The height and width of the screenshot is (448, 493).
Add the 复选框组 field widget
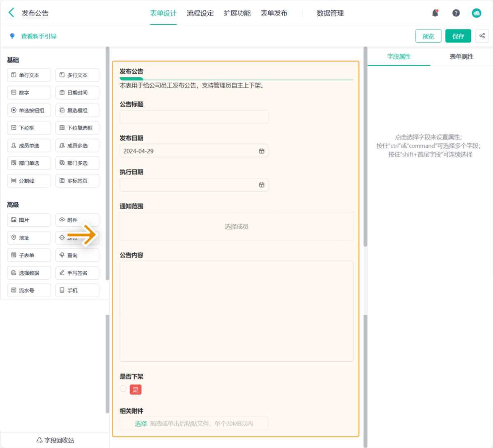(x=77, y=110)
